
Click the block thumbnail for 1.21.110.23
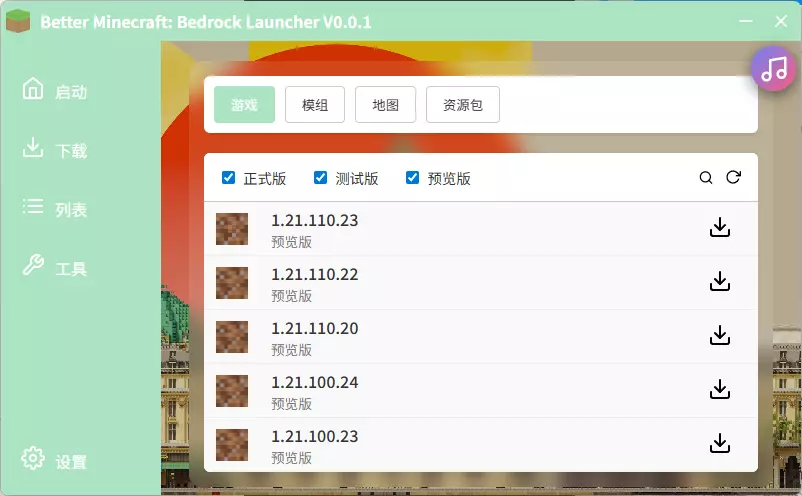point(232,229)
